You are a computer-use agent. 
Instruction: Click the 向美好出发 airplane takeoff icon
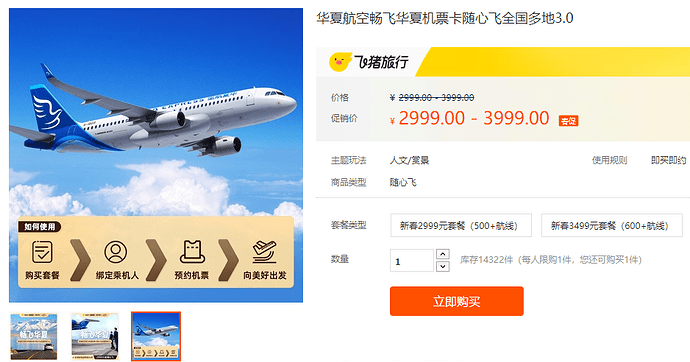point(264,252)
